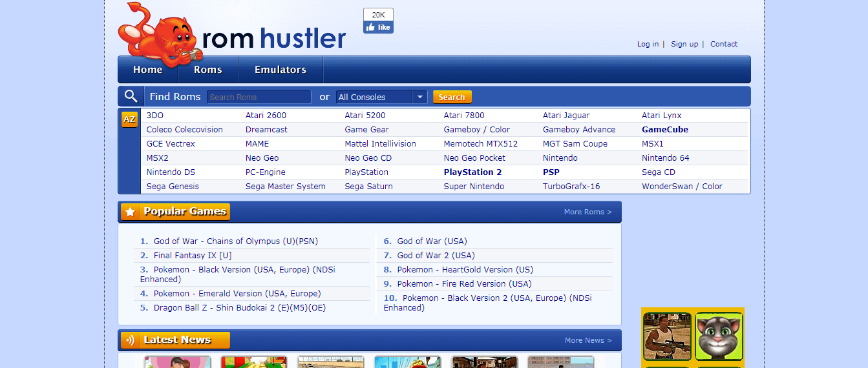Open Atari 5200 roms
The image size is (868, 368).
pyautogui.click(x=365, y=116)
